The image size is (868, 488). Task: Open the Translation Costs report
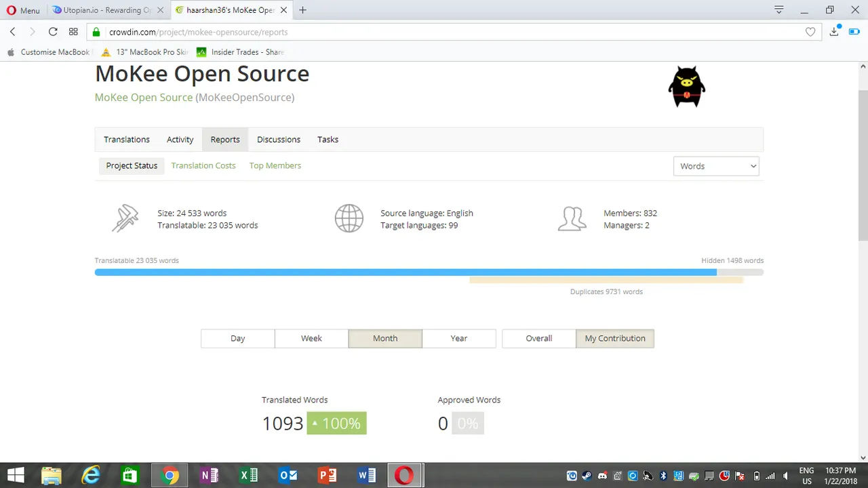click(203, 165)
